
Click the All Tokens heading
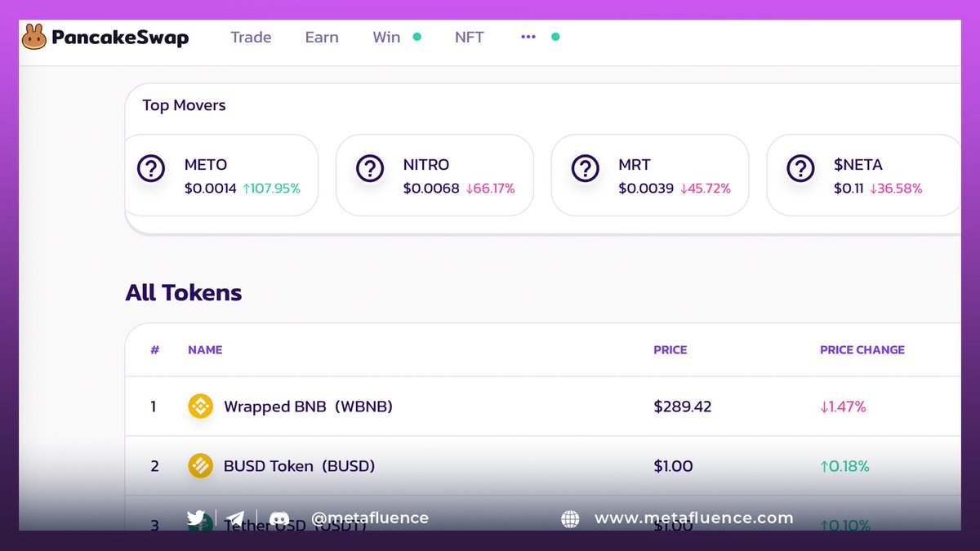click(184, 292)
